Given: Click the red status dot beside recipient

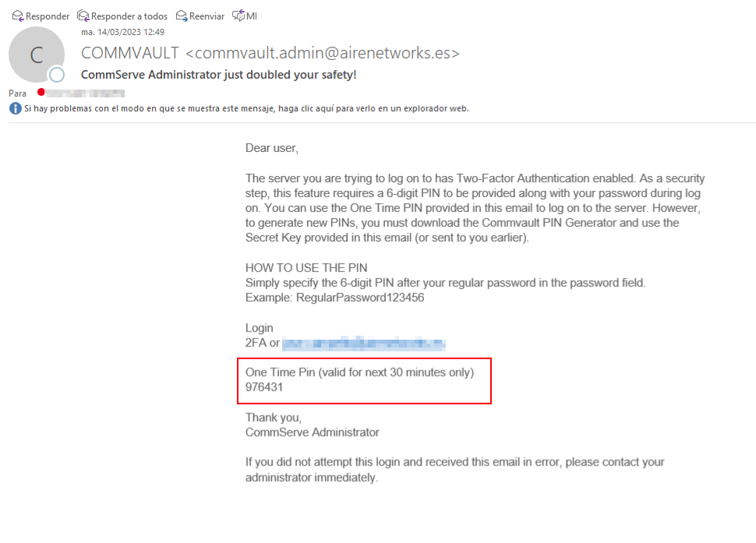Looking at the screenshot, I should pos(41,92).
